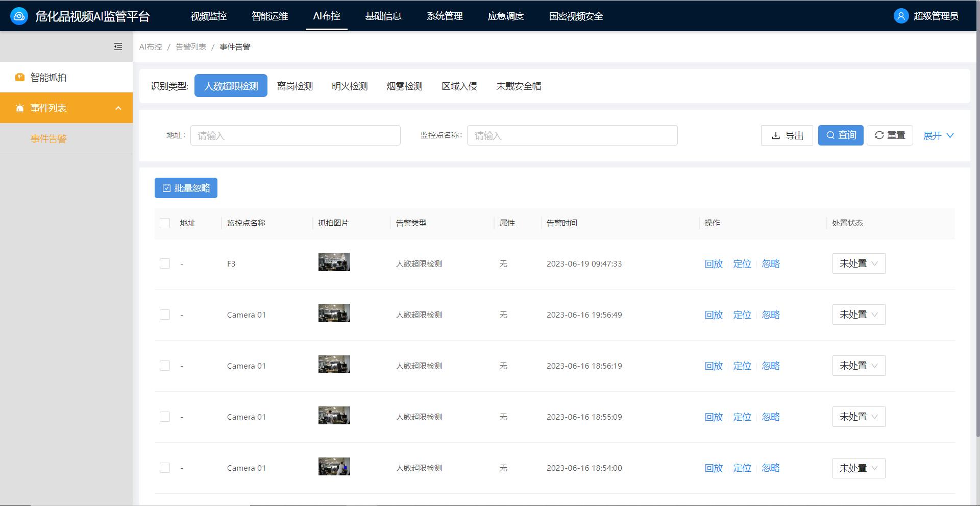Click the checklist icon on 批量忽略 button
This screenshot has width=980, height=506.
(166, 188)
